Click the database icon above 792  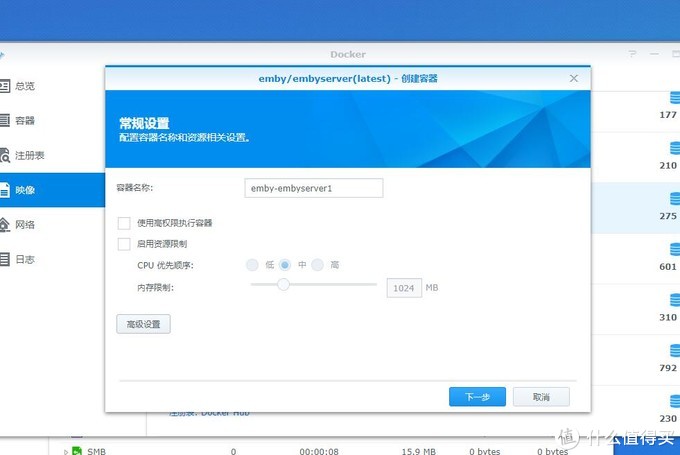point(675,350)
